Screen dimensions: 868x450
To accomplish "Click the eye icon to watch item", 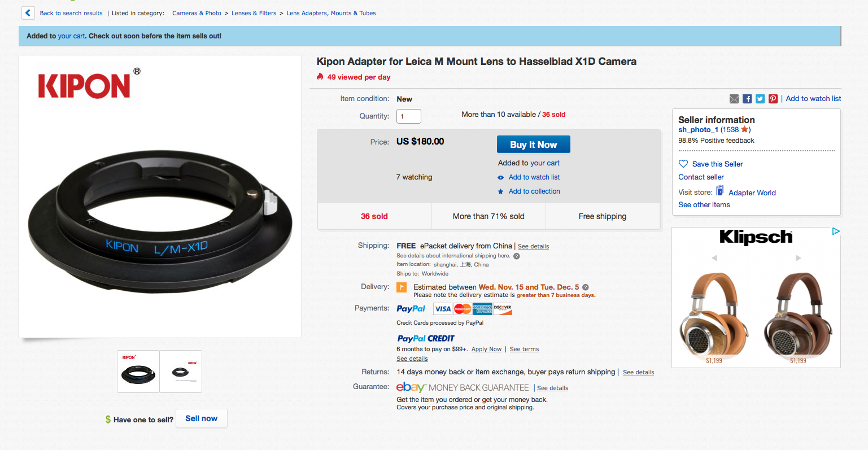I will click(x=500, y=177).
